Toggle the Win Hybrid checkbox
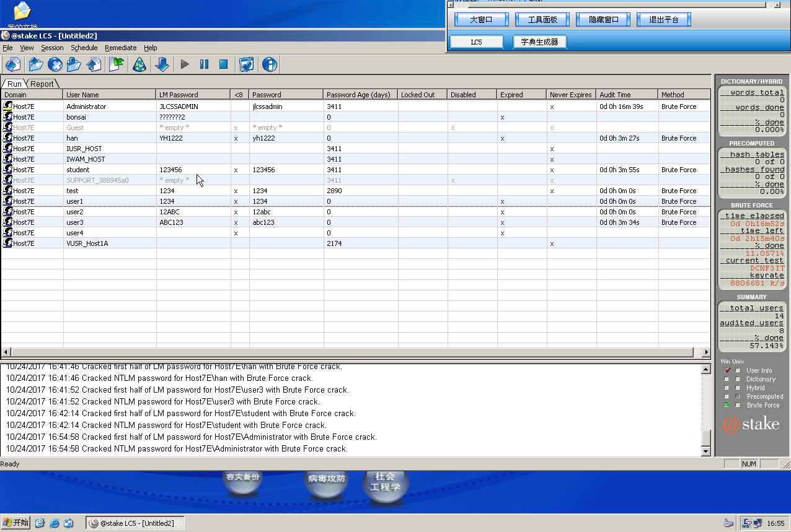Screen dimensions: 791x532 [x=727, y=388]
